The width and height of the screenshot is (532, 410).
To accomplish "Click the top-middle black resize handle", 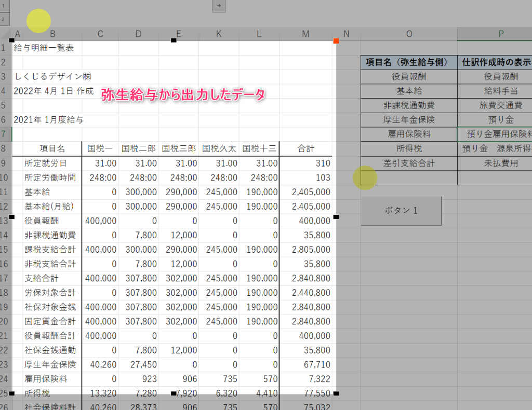I will pyautogui.click(x=174, y=40).
